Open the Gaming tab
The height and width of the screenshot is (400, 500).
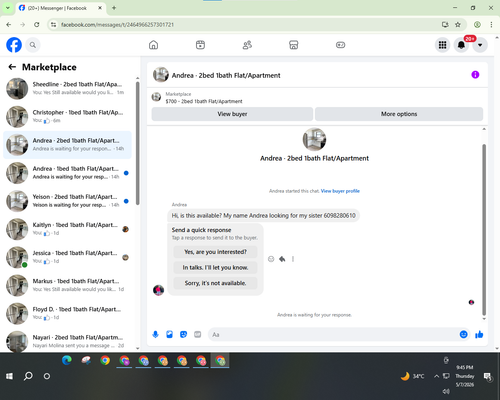[340, 45]
